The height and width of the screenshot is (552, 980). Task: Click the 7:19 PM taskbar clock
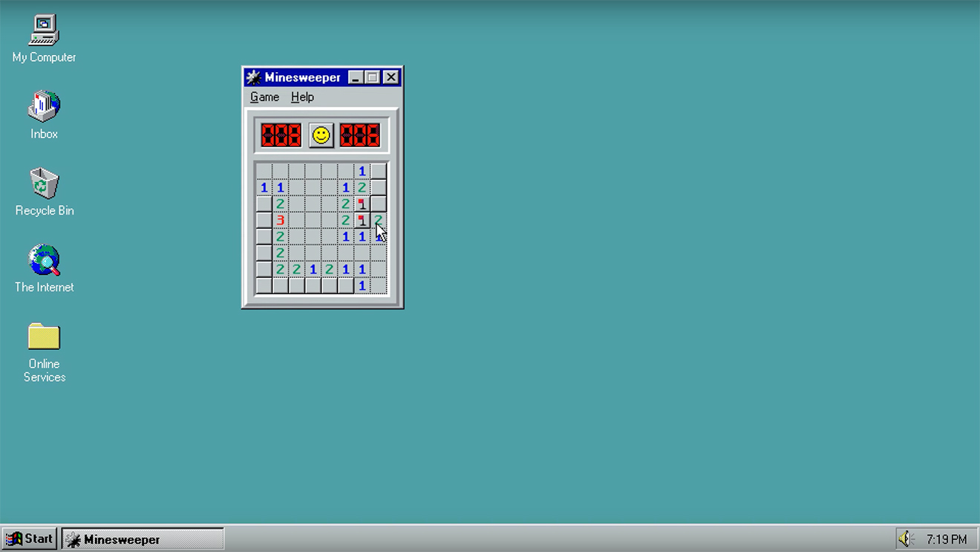(x=947, y=539)
